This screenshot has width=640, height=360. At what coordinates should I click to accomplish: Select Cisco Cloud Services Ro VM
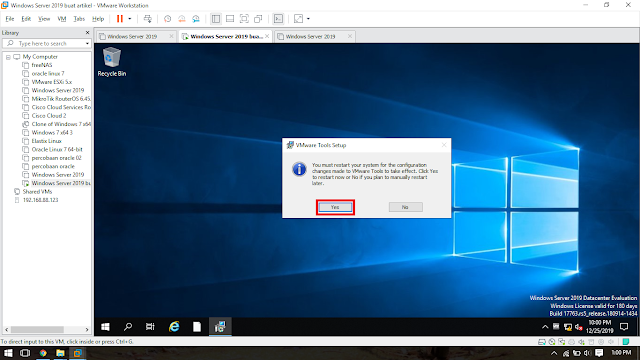coord(61,107)
